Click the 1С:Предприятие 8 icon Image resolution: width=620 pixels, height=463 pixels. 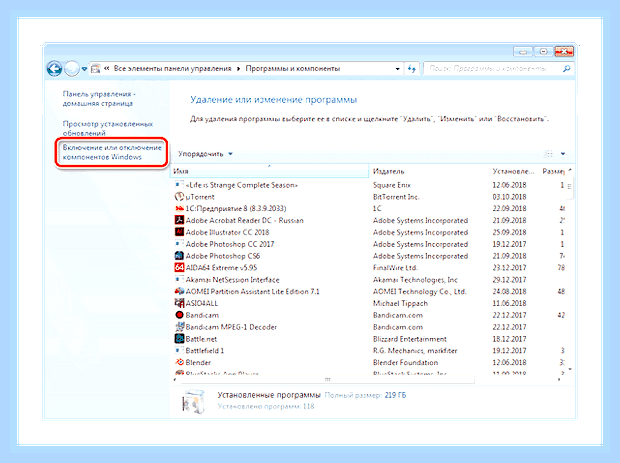(179, 208)
